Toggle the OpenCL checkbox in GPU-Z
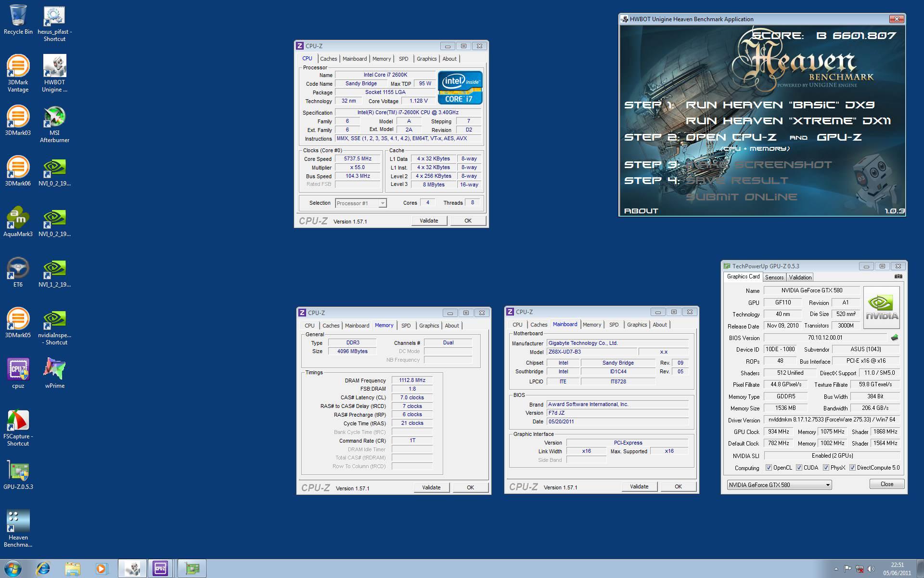924x578 pixels. coord(769,468)
